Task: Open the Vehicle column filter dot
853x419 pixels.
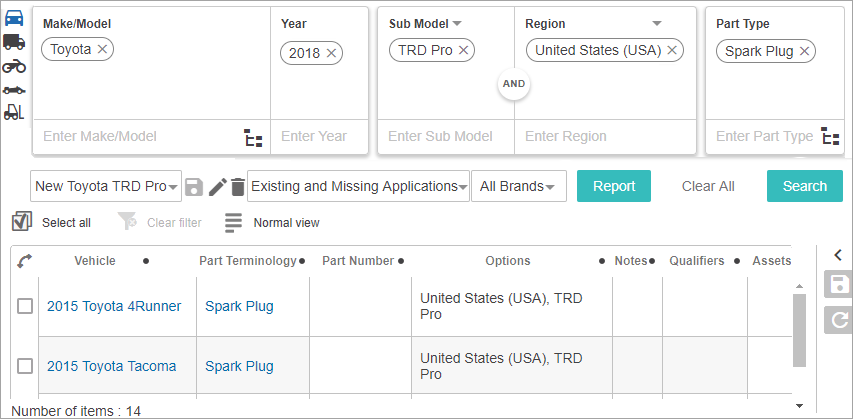Action: [x=146, y=261]
